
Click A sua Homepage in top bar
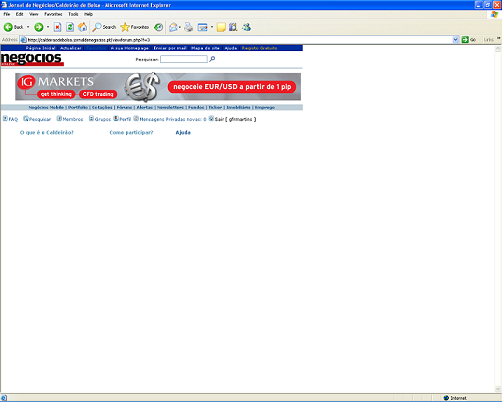(130, 48)
